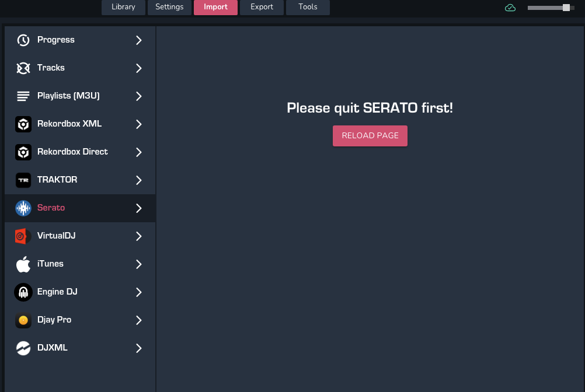585x392 pixels.
Task: Select the DJXML import label
Action: pyautogui.click(x=53, y=348)
